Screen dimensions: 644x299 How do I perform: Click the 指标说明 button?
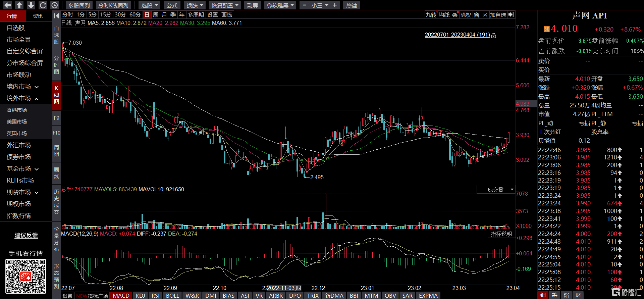pyautogui.click(x=501, y=234)
